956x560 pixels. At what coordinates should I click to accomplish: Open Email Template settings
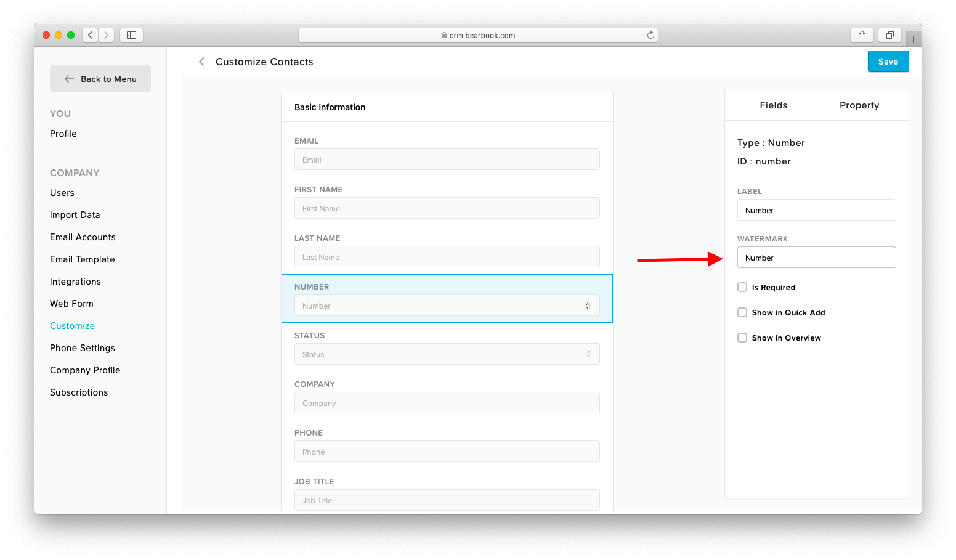(83, 259)
